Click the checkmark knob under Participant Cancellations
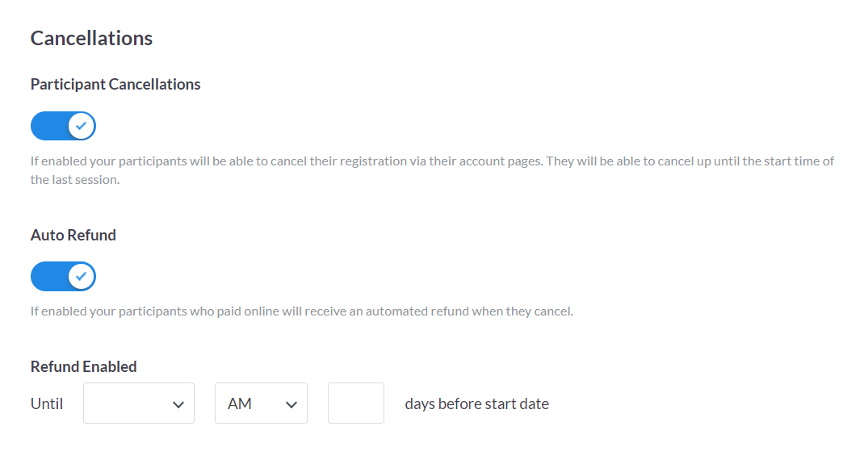Screen dimensions: 868x468 click(82, 126)
